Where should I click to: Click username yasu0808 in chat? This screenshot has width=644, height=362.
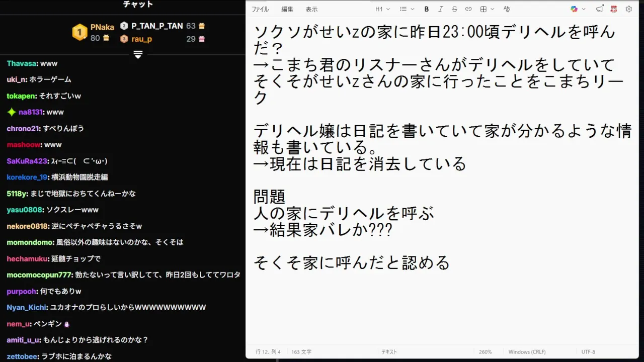(x=25, y=210)
